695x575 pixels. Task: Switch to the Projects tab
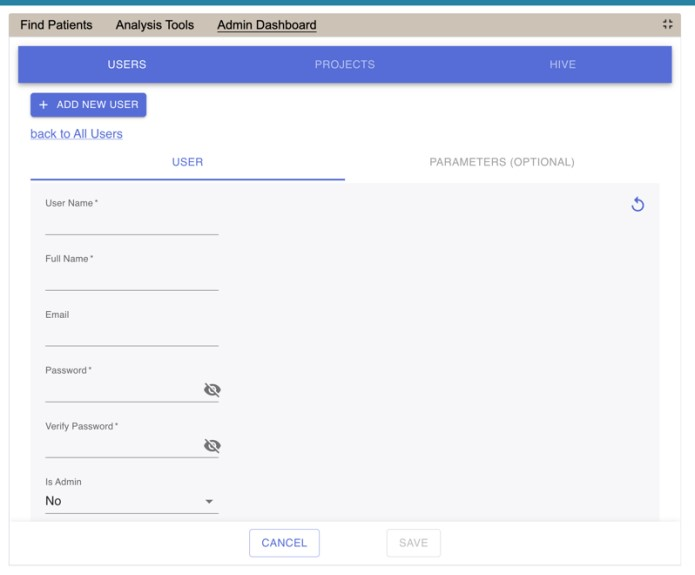[344, 65]
